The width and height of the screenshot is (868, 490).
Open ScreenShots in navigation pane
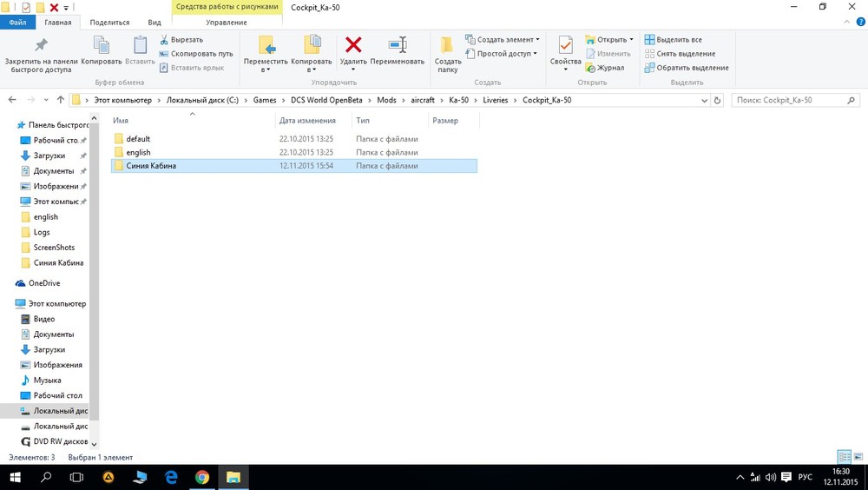[54, 248]
